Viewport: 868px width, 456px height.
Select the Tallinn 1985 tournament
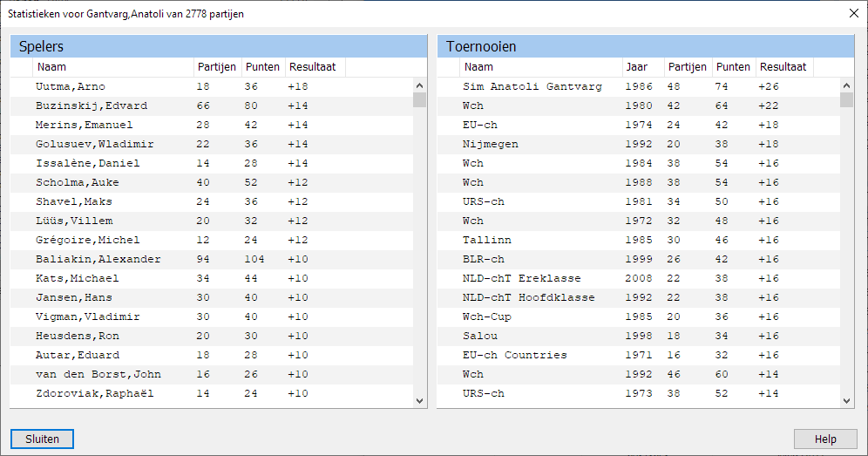(639, 240)
